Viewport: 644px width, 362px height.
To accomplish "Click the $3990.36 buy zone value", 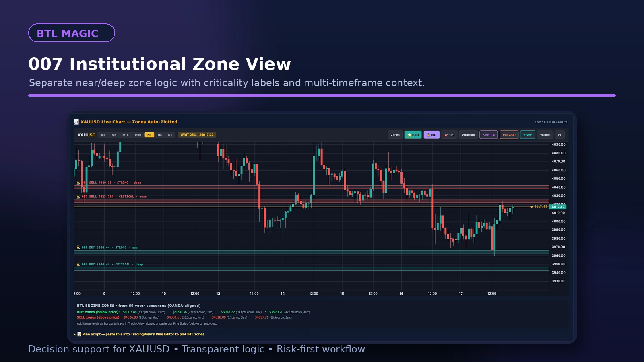I will tap(180, 312).
